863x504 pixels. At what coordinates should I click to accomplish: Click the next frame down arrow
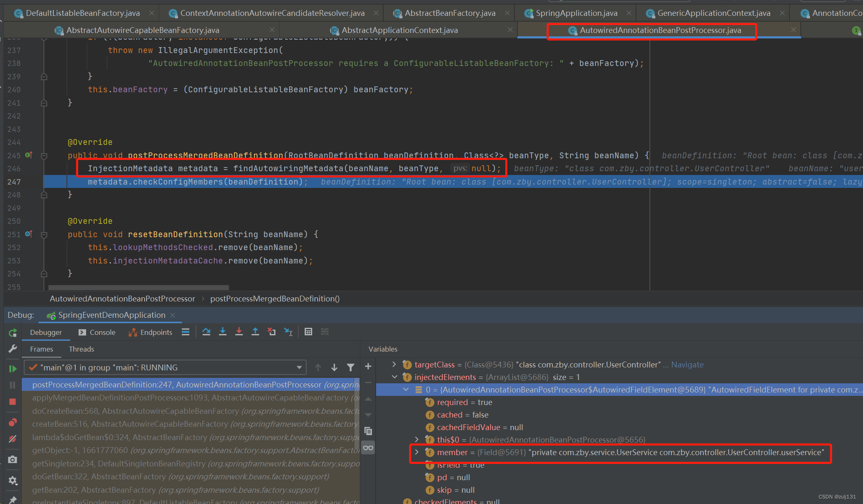coord(334,367)
